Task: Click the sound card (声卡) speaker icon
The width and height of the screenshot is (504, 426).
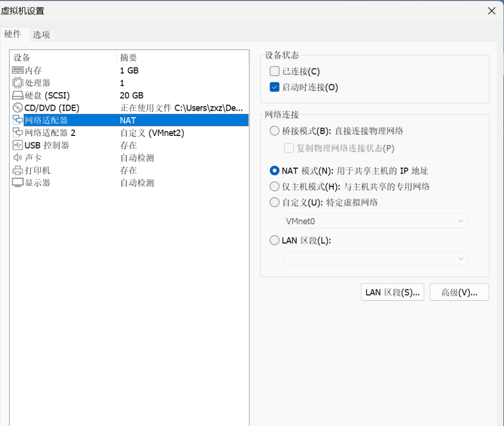Action: click(x=18, y=158)
